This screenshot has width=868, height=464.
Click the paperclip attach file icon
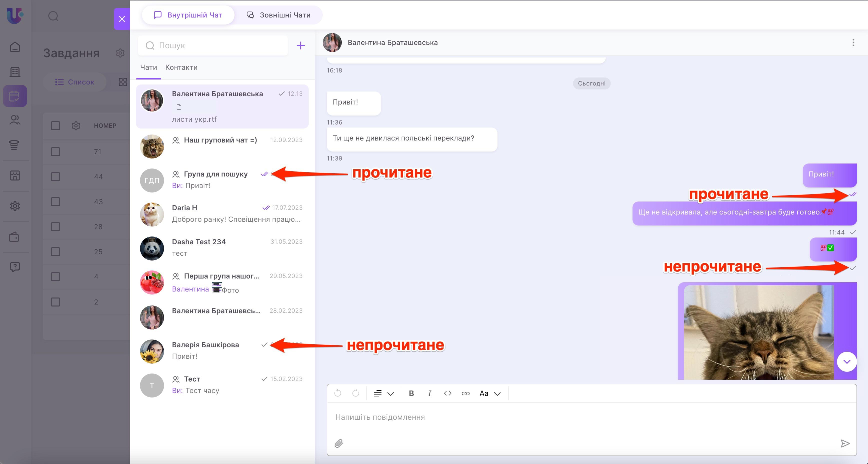[x=339, y=443]
